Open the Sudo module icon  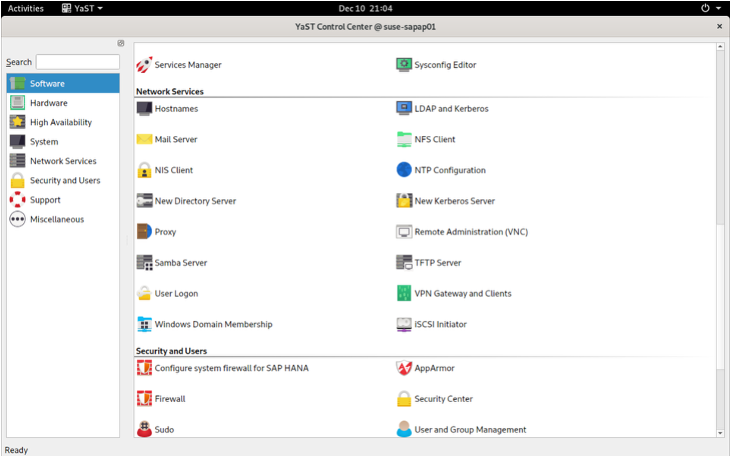click(144, 430)
